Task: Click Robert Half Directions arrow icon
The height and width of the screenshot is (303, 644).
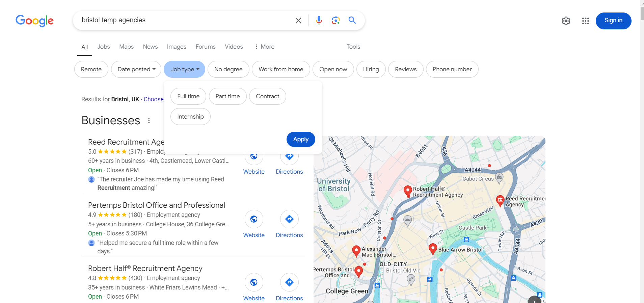Action: 289,282
